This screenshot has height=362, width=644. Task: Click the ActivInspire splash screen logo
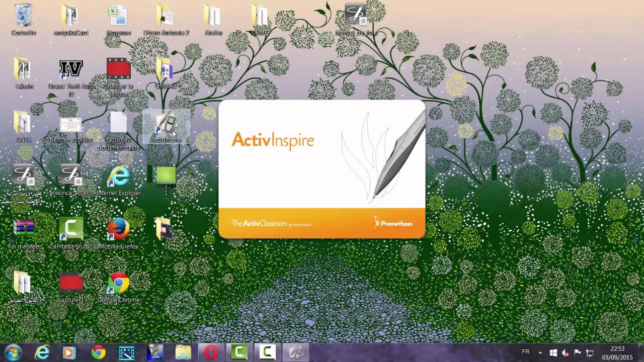point(273,140)
